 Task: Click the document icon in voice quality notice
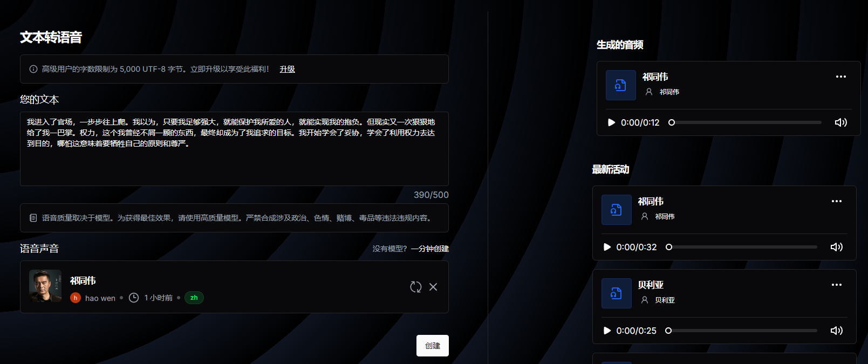(x=33, y=218)
